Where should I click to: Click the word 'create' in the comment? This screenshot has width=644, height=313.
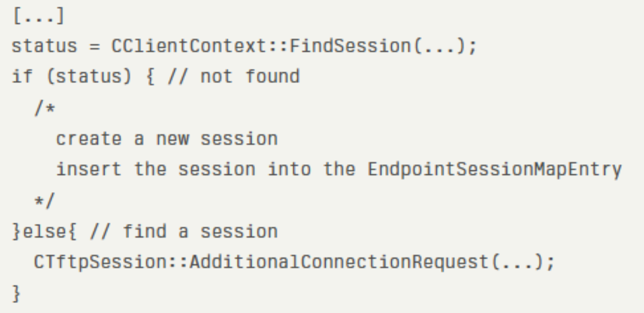(89, 139)
